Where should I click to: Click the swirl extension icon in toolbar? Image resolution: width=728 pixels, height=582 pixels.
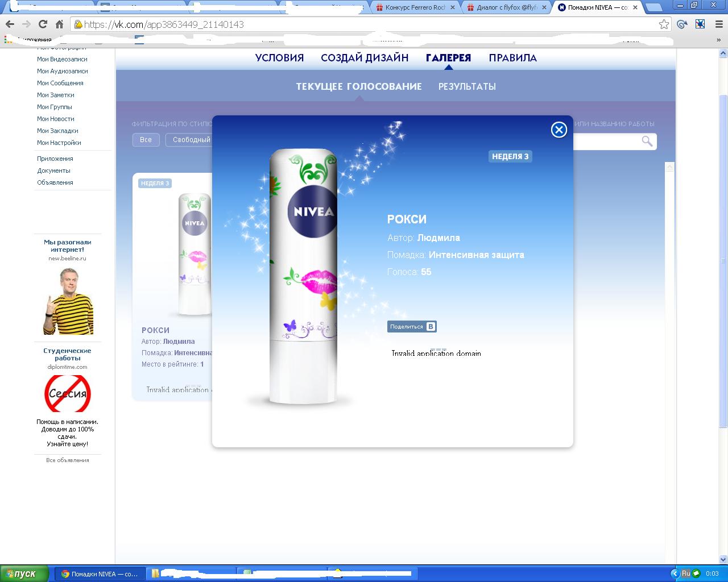coord(681,24)
